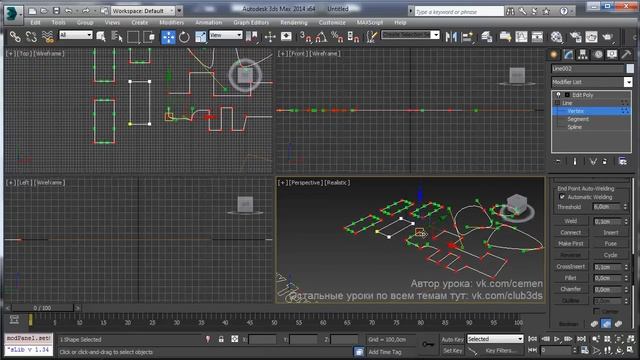Viewport: 640px width, 360px height.
Task: Open the Modify tab in command panel
Action: (568, 55)
